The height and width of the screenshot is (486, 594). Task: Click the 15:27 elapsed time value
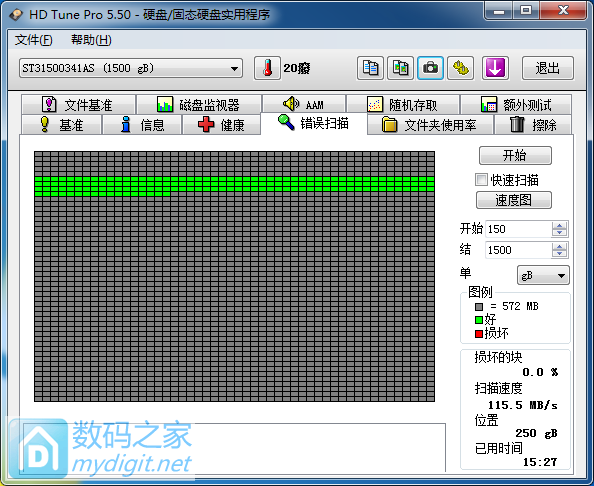540,462
